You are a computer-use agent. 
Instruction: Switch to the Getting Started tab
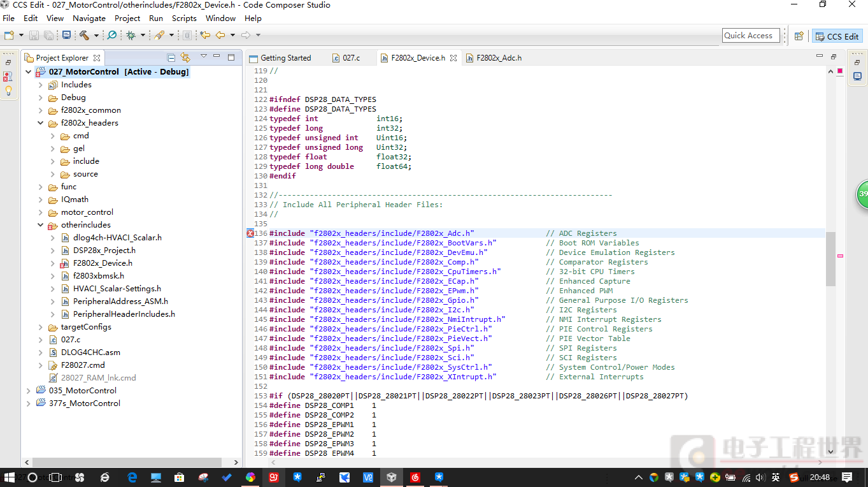pos(280,58)
